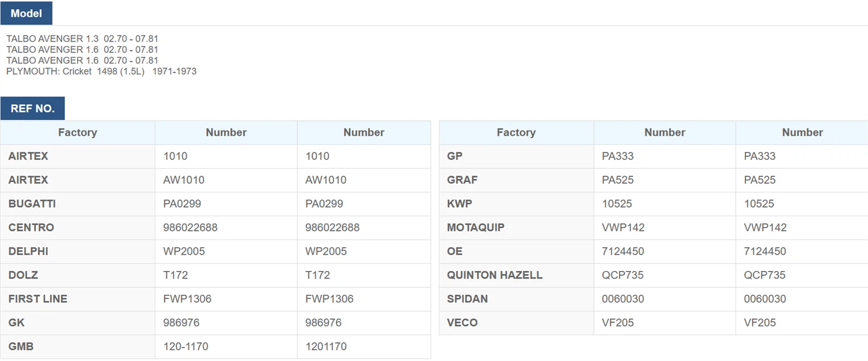Click the MOTAQUIP factory cell

tap(476, 228)
